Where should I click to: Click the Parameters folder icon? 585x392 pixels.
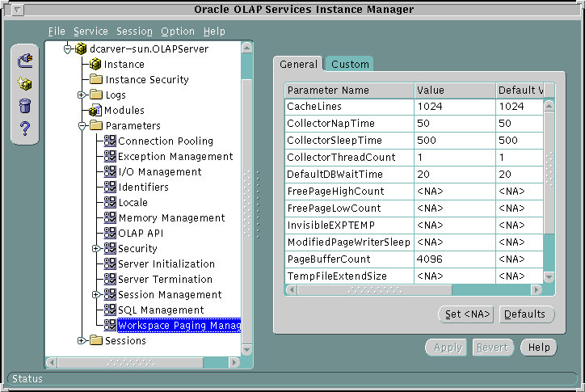tap(96, 125)
